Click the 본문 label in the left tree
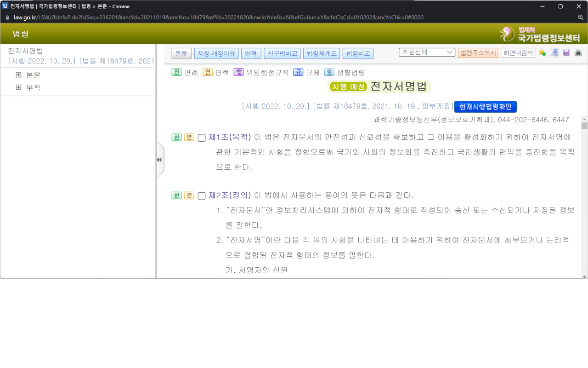Image resolution: width=588 pixels, height=368 pixels. click(x=33, y=75)
